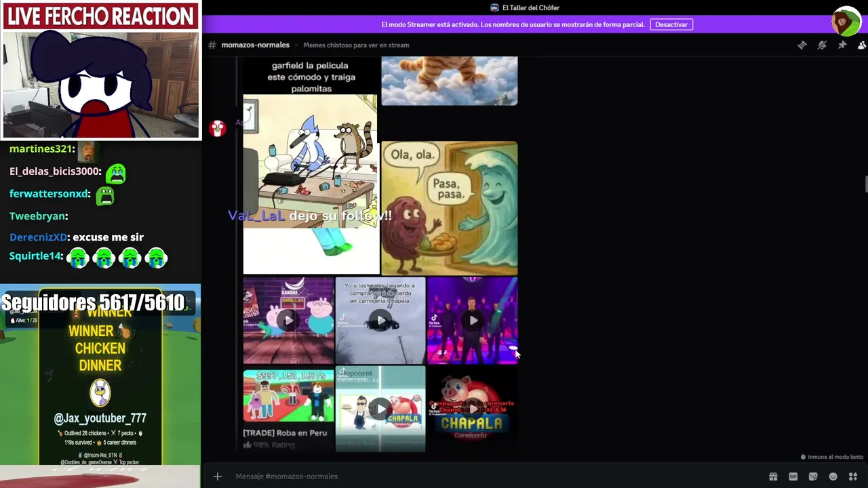Click the @Jax_youtuber_777 winner name
Screen dimensions: 868x488
[100, 418]
